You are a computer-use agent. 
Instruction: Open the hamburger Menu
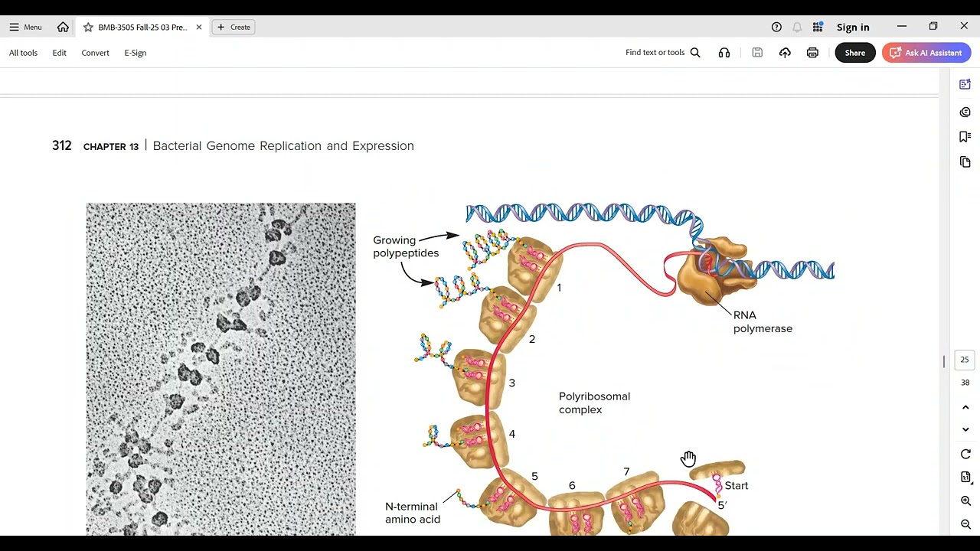(x=25, y=27)
